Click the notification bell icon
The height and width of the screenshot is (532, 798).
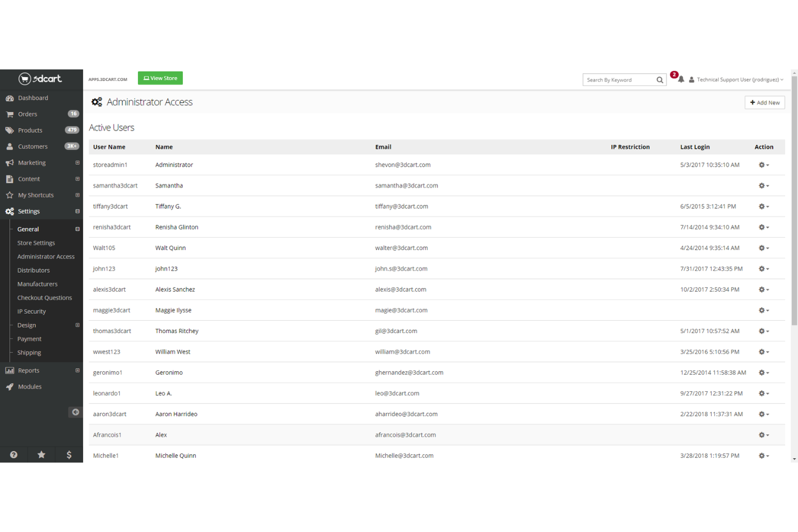click(680, 79)
